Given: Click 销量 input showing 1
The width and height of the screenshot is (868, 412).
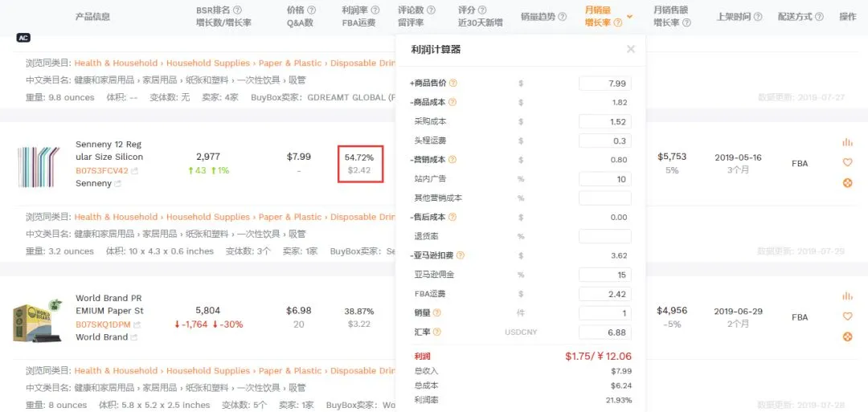Looking at the screenshot, I should coord(604,313).
